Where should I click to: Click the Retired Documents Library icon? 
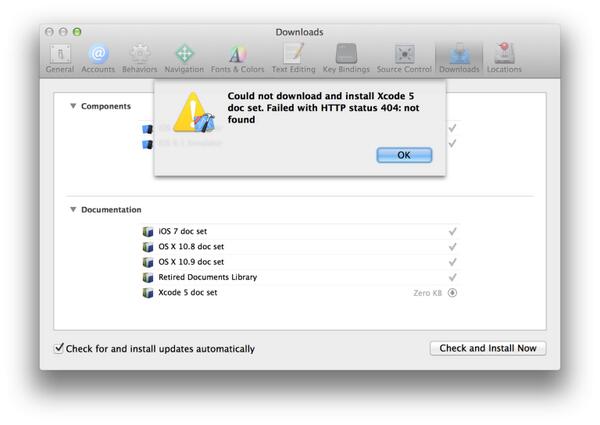(x=148, y=277)
